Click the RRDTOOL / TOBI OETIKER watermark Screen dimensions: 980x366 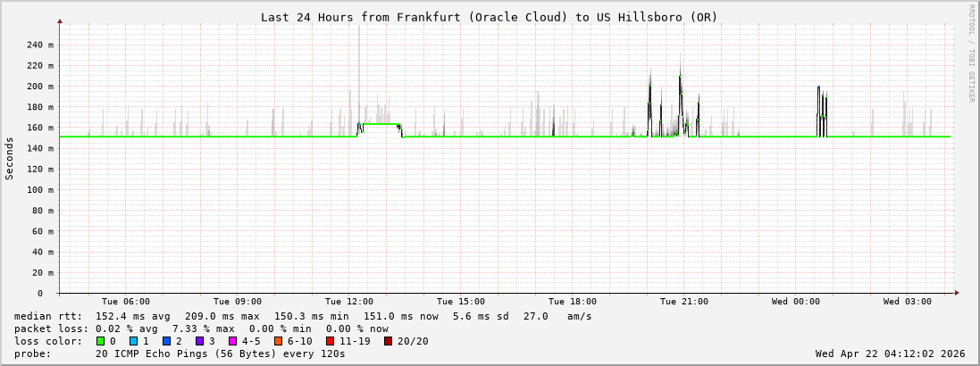pos(972,54)
